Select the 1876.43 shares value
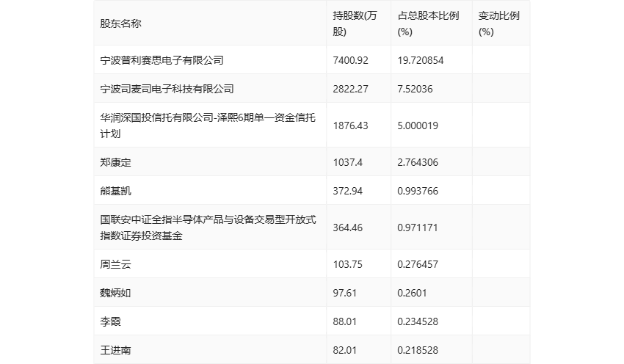Viewport: 624px width, 364px height. coord(351,125)
